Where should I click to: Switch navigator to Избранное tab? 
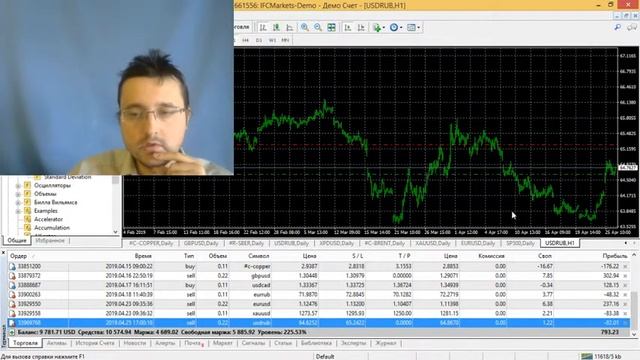pyautogui.click(x=50, y=240)
